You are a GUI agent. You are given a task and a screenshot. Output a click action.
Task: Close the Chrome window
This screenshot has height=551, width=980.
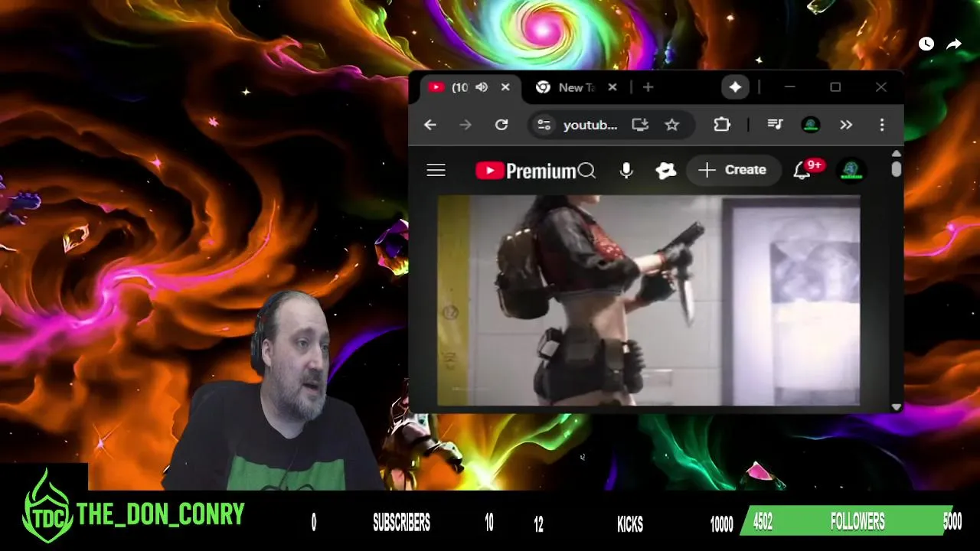click(x=881, y=87)
